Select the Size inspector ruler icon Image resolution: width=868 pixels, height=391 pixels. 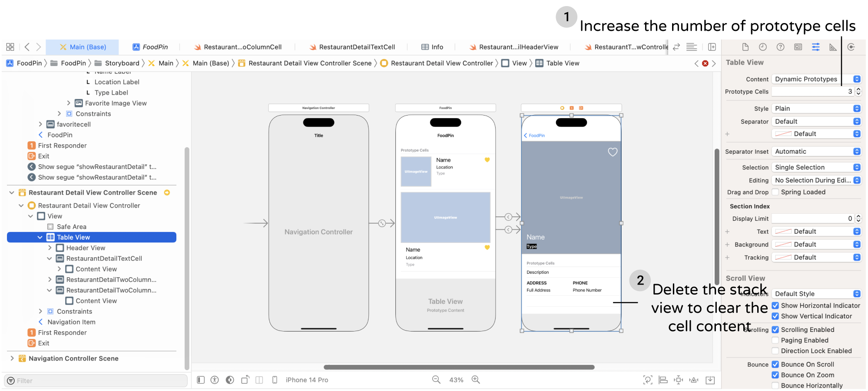click(x=833, y=47)
